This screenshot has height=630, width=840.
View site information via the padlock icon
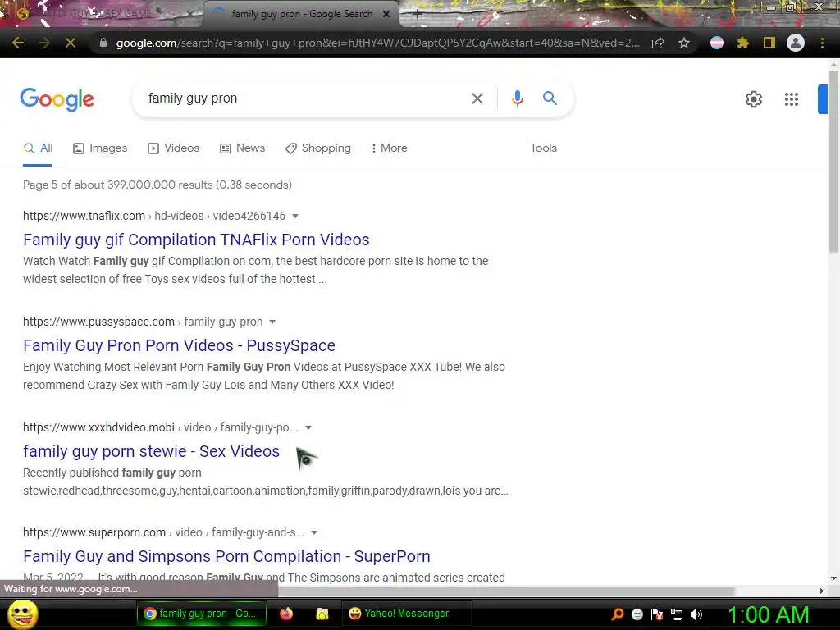(x=103, y=43)
